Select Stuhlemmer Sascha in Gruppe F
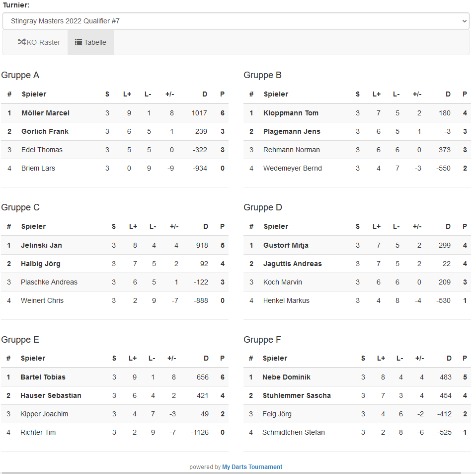 [297, 395]
